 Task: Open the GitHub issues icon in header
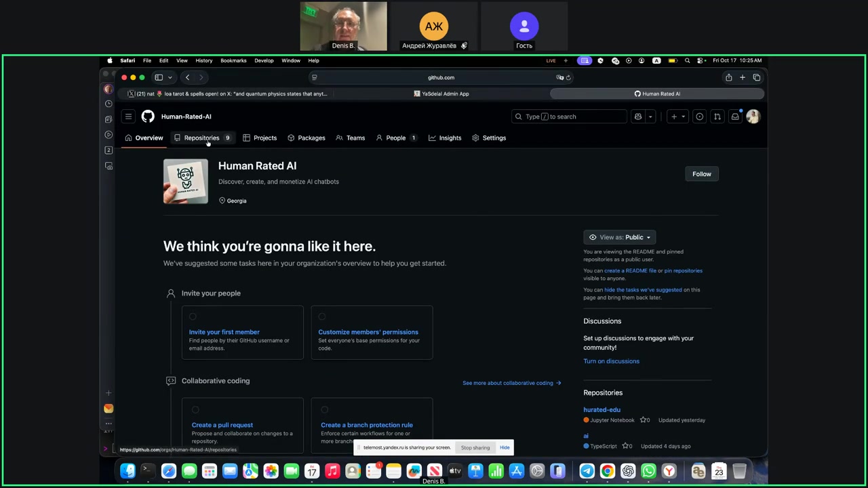700,117
